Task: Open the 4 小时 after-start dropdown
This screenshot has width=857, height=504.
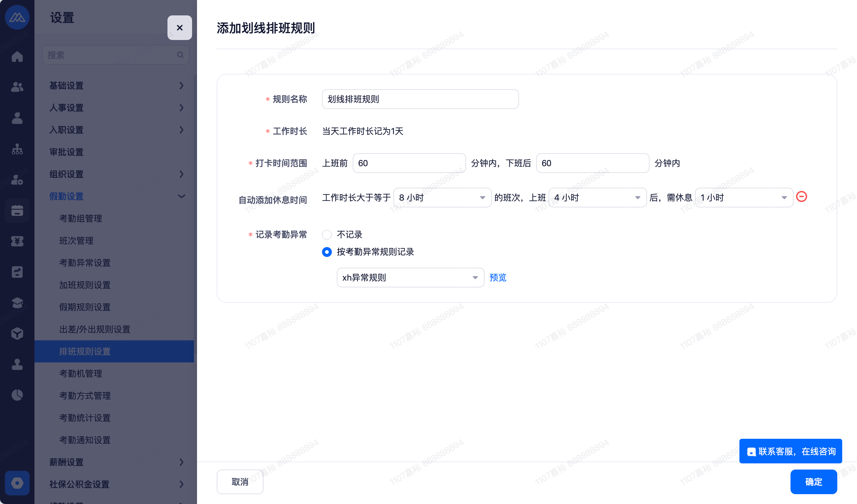Action: click(597, 198)
